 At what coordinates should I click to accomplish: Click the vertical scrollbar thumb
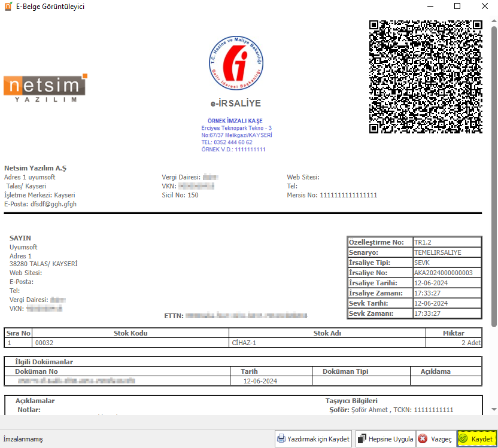pyautogui.click(x=494, y=176)
